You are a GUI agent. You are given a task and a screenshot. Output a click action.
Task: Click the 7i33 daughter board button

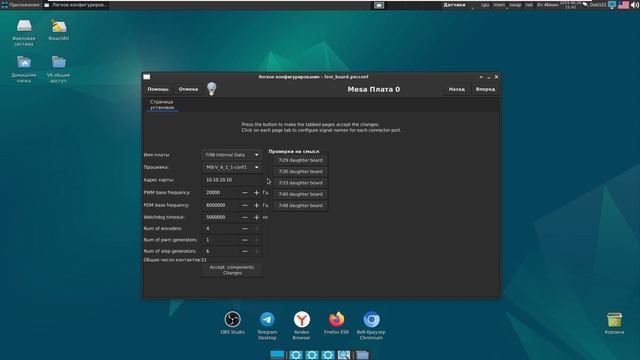[x=300, y=183]
